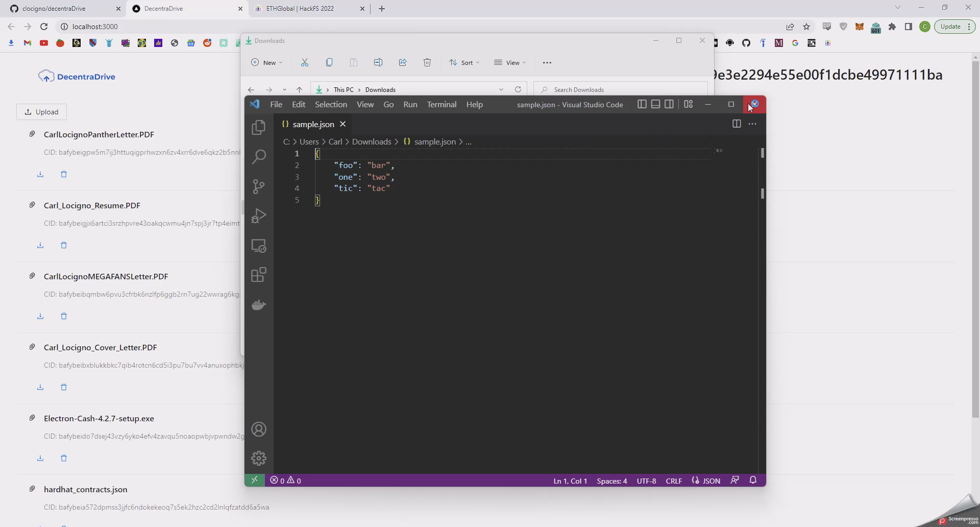The height and width of the screenshot is (527, 980).
Task: Open the Terminal menu
Action: pos(442,104)
